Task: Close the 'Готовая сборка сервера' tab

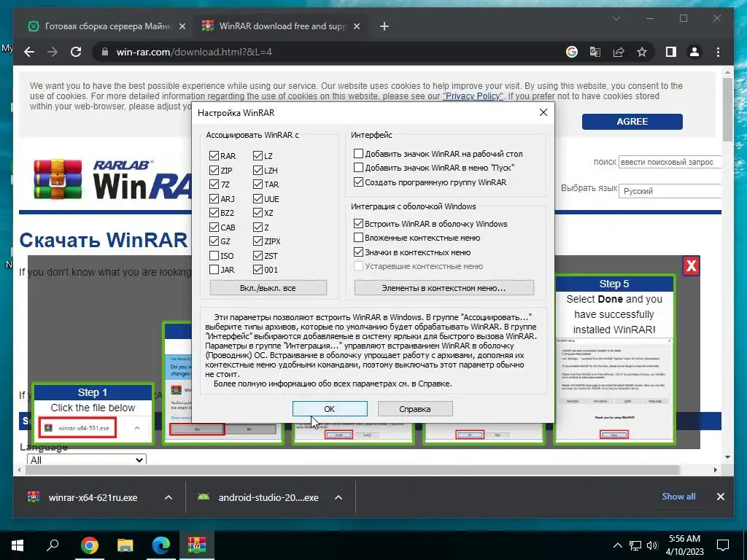Action: (x=182, y=27)
